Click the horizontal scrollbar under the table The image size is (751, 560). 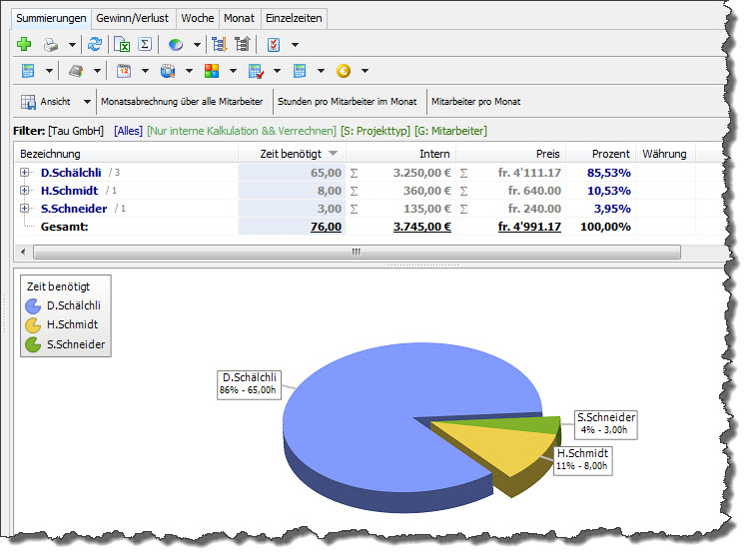coord(357,252)
